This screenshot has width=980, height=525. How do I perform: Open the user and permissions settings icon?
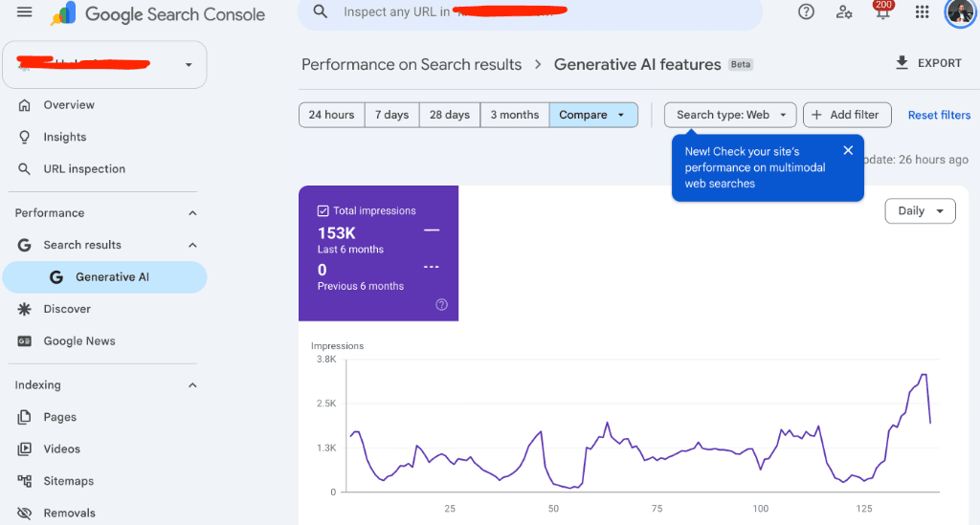coord(844,11)
